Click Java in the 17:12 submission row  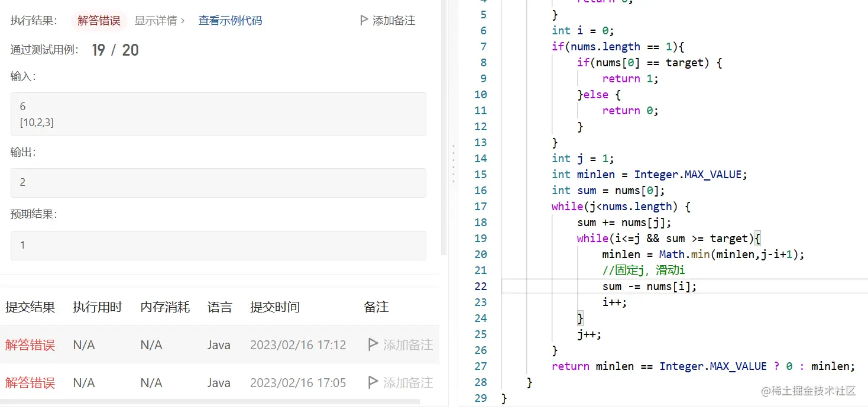[x=219, y=344]
